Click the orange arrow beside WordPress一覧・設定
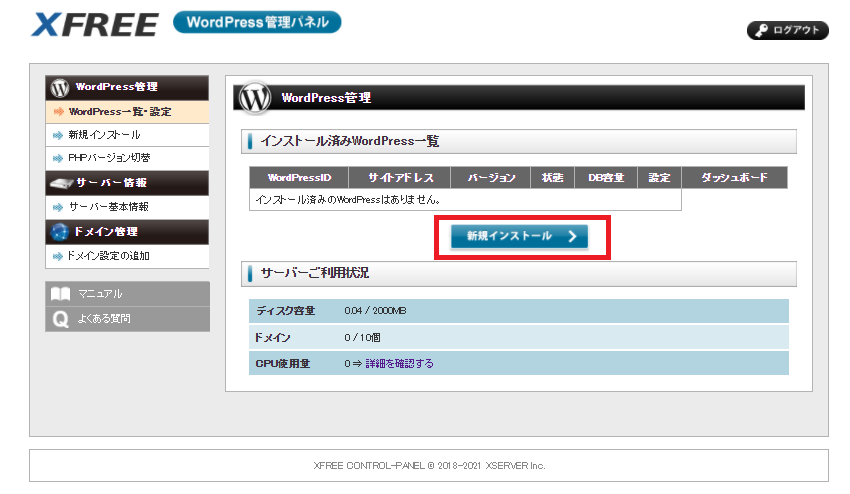This screenshot has height=494, width=850. (58, 112)
